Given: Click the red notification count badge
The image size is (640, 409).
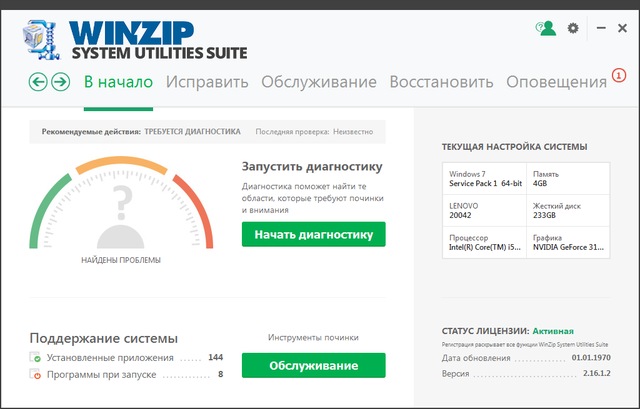Looking at the screenshot, I should 618,75.
